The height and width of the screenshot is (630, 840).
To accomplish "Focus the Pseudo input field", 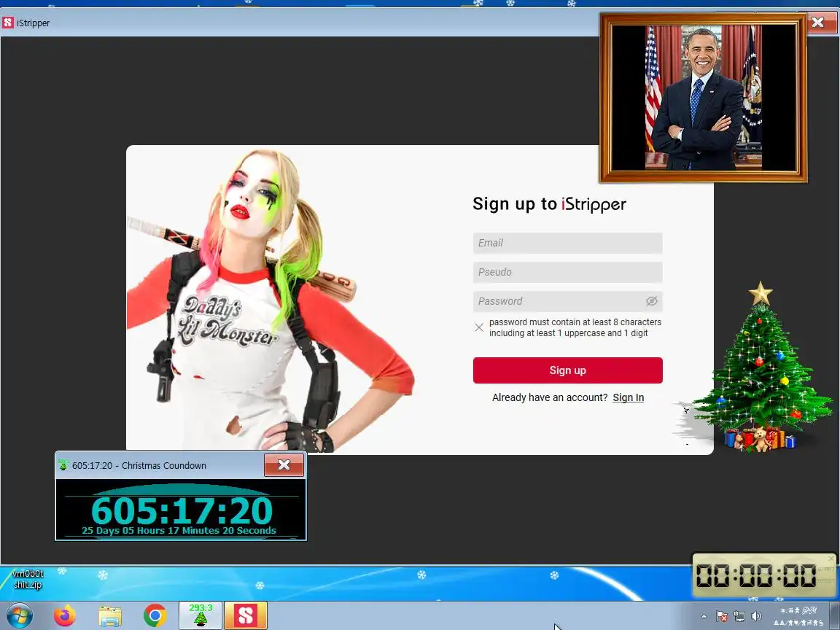I will tap(567, 272).
